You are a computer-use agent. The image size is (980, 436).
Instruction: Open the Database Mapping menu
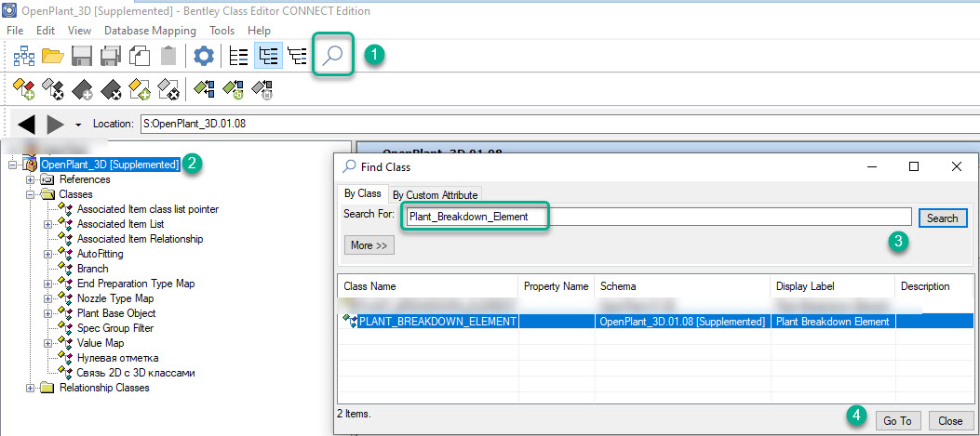pos(150,31)
